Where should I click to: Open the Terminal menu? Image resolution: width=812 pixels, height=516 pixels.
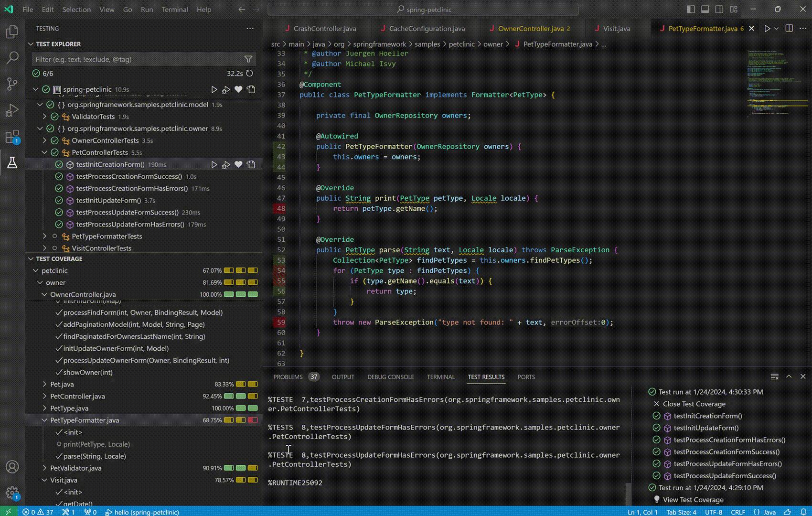pos(174,9)
